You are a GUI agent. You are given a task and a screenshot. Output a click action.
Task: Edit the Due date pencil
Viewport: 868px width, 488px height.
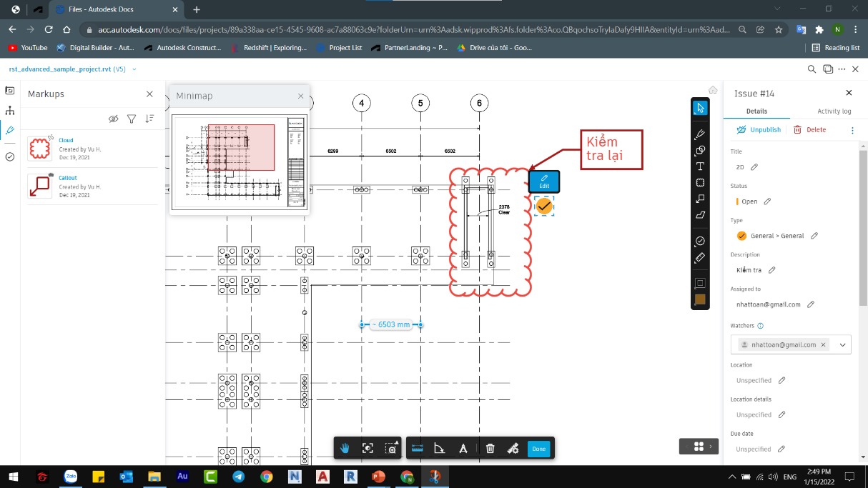(x=781, y=449)
